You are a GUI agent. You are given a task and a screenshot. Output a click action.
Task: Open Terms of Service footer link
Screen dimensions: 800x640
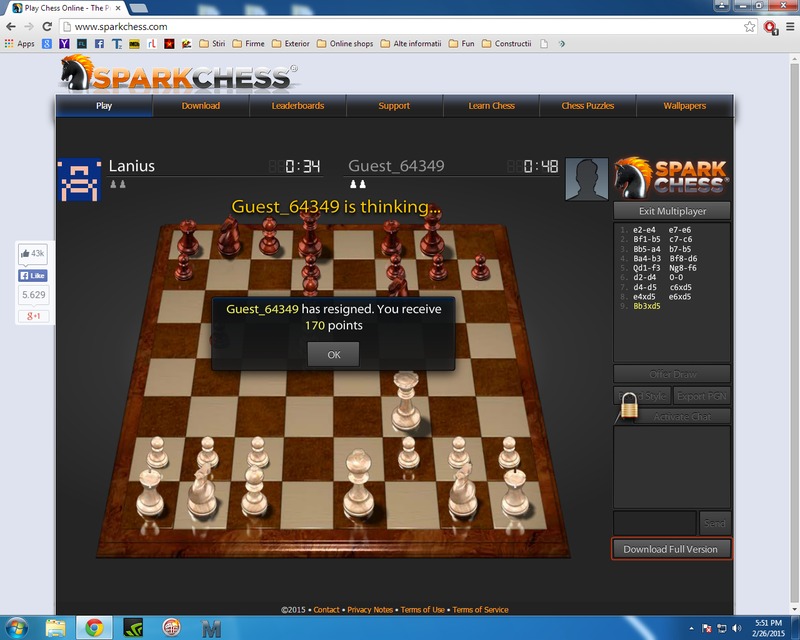tap(480, 609)
